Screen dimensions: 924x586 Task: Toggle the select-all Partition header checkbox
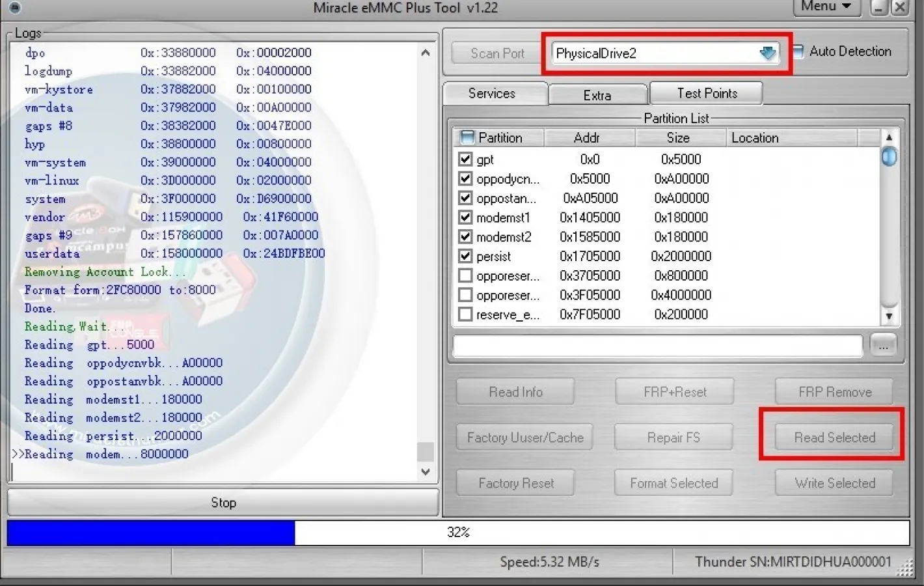pyautogui.click(x=467, y=137)
